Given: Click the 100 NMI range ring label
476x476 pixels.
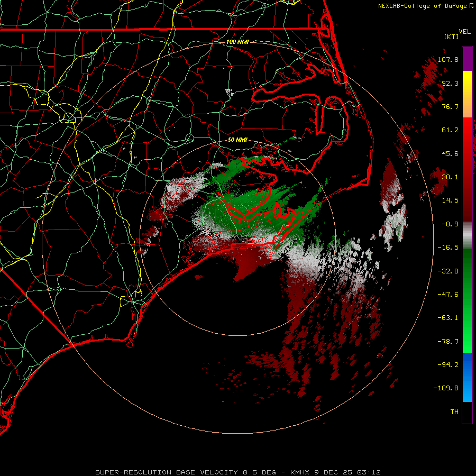Looking at the screenshot, I should [237, 42].
